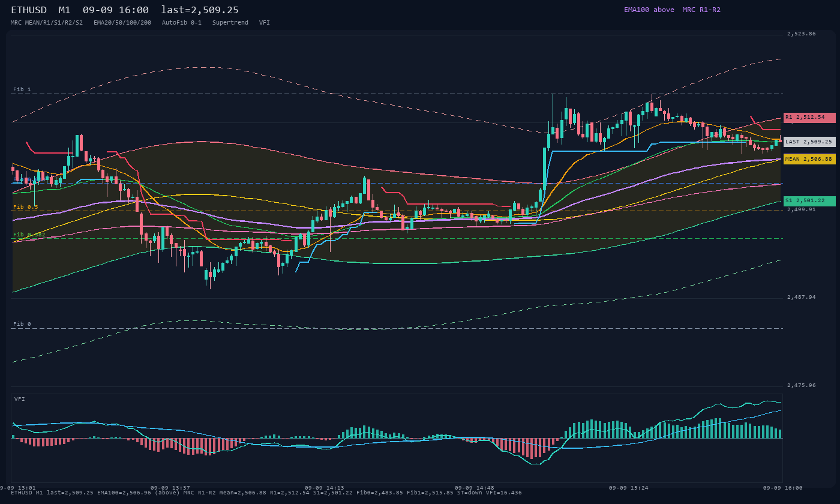The image size is (840, 504).
Task: Click the 09-09 15:24 time axis label
Action: coord(628,488)
